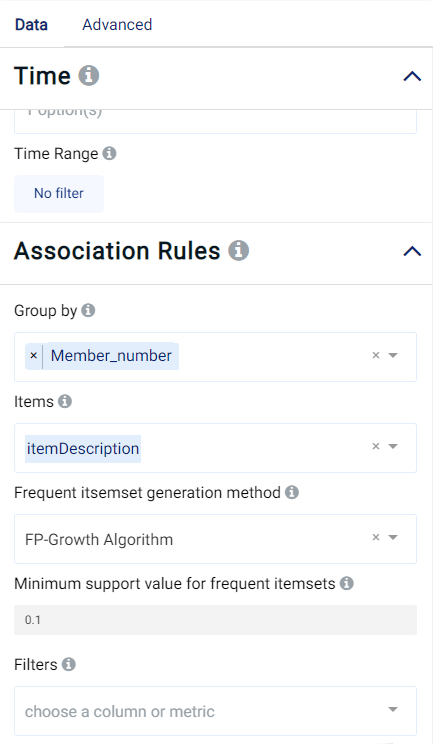Remove the Member_number tag from Group by
This screenshot has height=744, width=433.
pos(34,355)
